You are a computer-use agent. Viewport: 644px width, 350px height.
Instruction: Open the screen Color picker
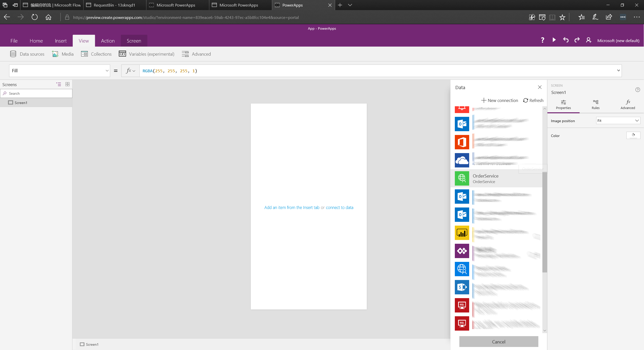(633, 135)
